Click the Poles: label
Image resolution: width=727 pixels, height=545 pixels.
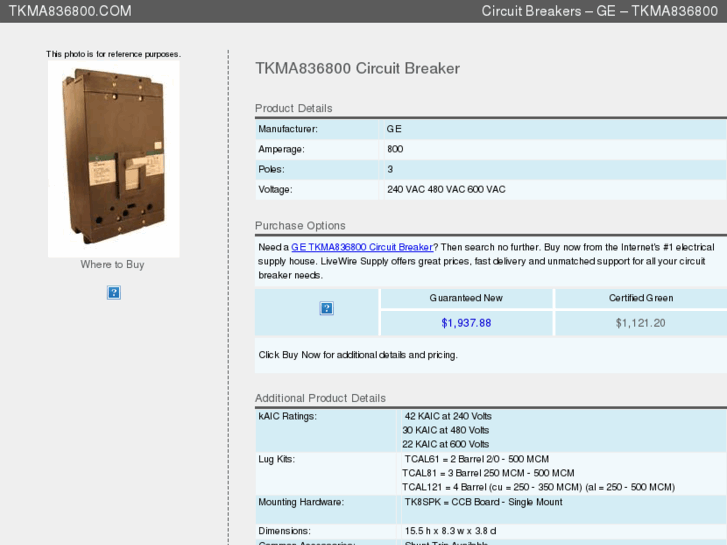(x=271, y=169)
